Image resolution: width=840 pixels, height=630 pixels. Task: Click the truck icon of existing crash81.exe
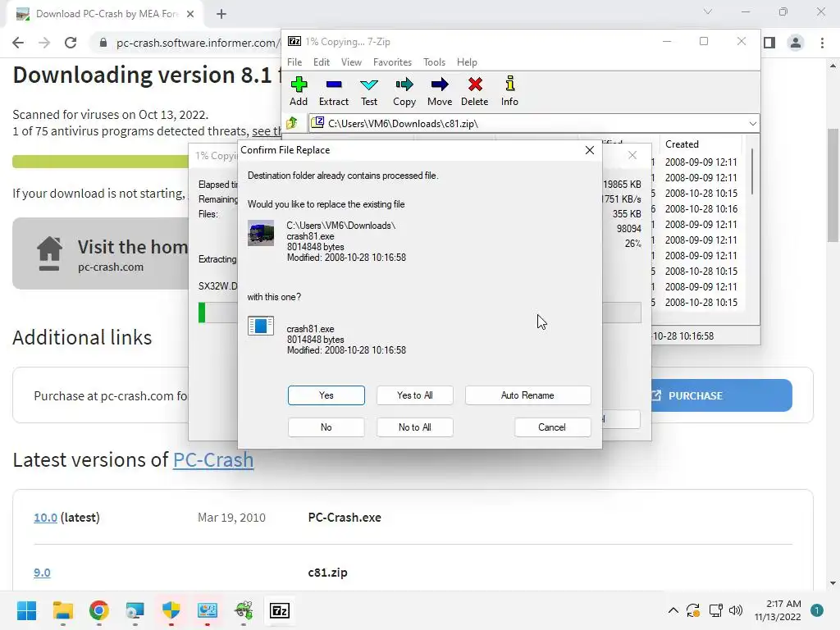pyautogui.click(x=261, y=233)
